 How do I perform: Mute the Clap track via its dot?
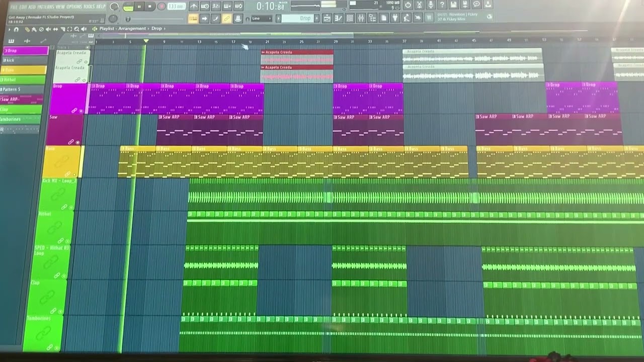point(60,312)
